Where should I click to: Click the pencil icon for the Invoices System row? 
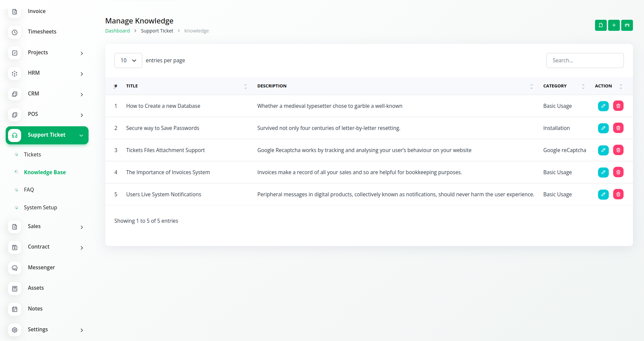click(603, 172)
